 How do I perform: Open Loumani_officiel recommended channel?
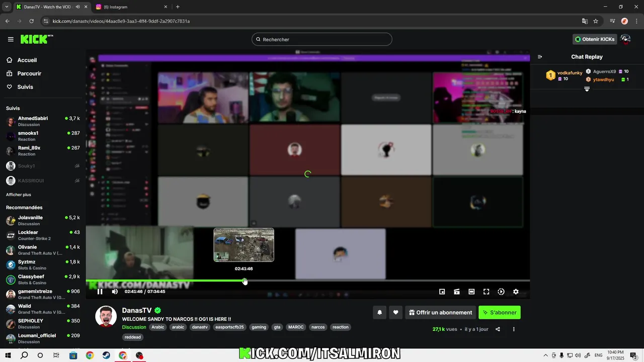pyautogui.click(x=43, y=338)
